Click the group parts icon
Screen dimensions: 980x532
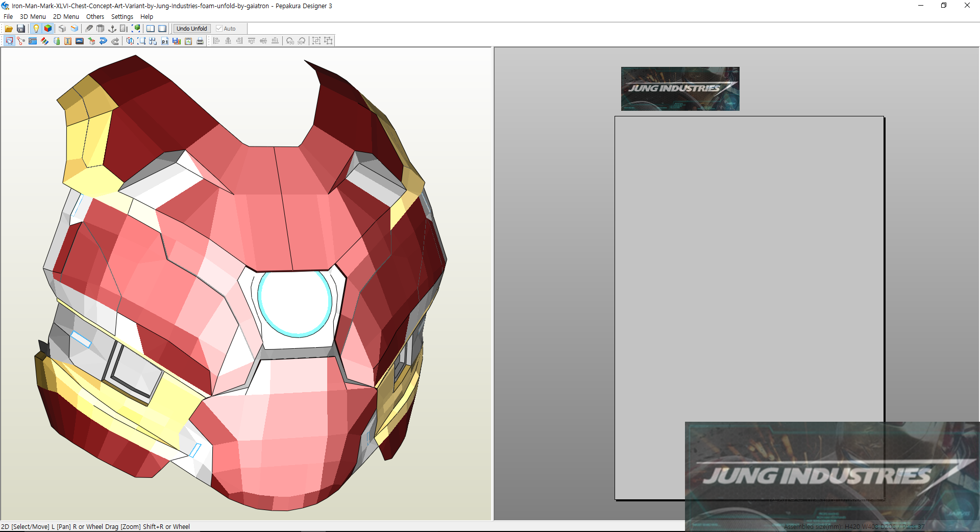316,41
